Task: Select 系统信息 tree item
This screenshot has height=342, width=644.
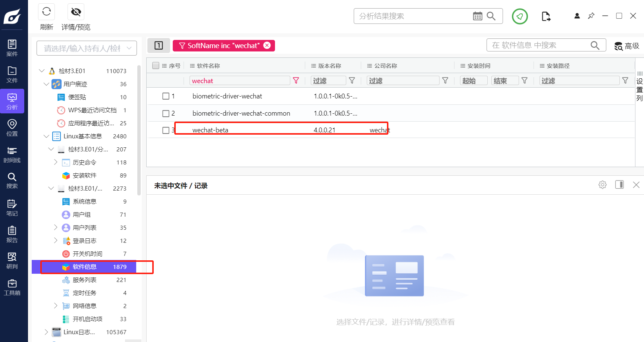Action: pos(84,201)
